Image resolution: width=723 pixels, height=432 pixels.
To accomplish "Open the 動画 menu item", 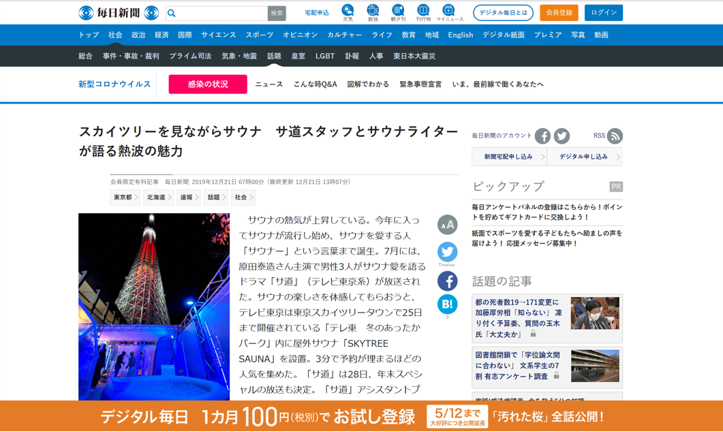I will [x=601, y=35].
